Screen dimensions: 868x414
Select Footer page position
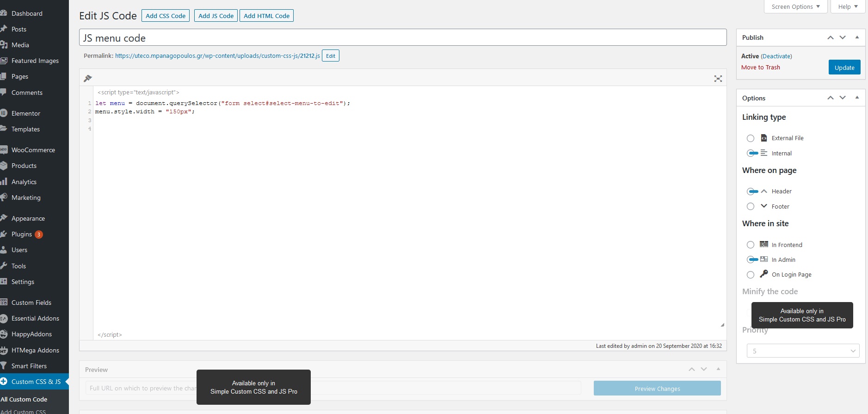coord(751,206)
